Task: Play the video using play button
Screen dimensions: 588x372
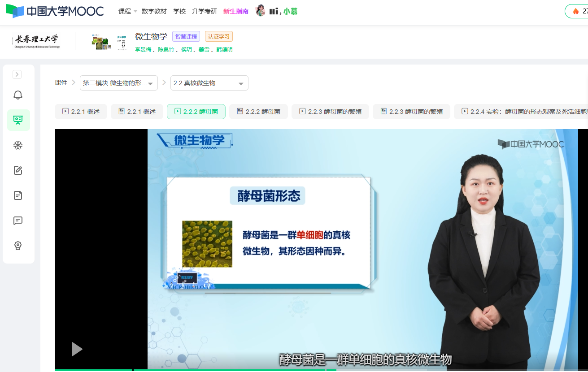Action: point(77,349)
